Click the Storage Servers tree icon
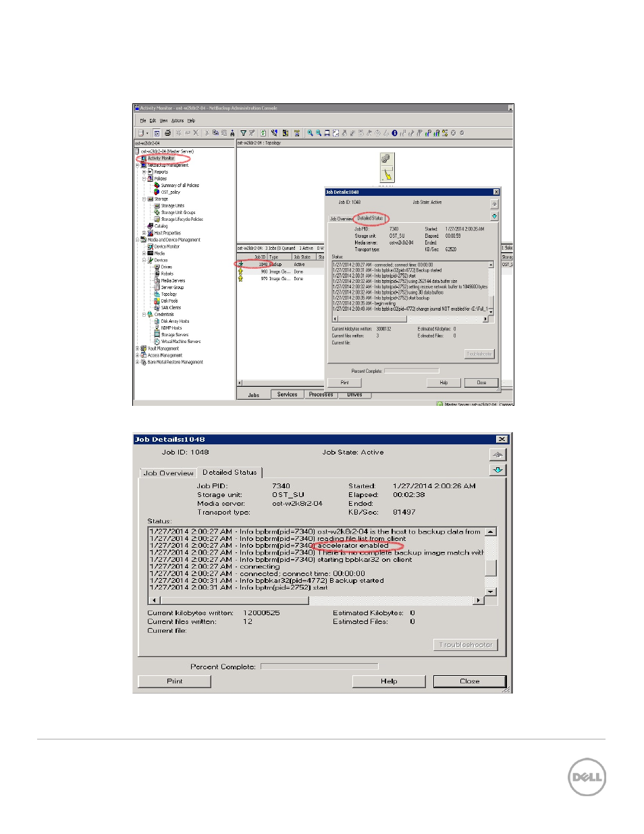 coord(157,335)
